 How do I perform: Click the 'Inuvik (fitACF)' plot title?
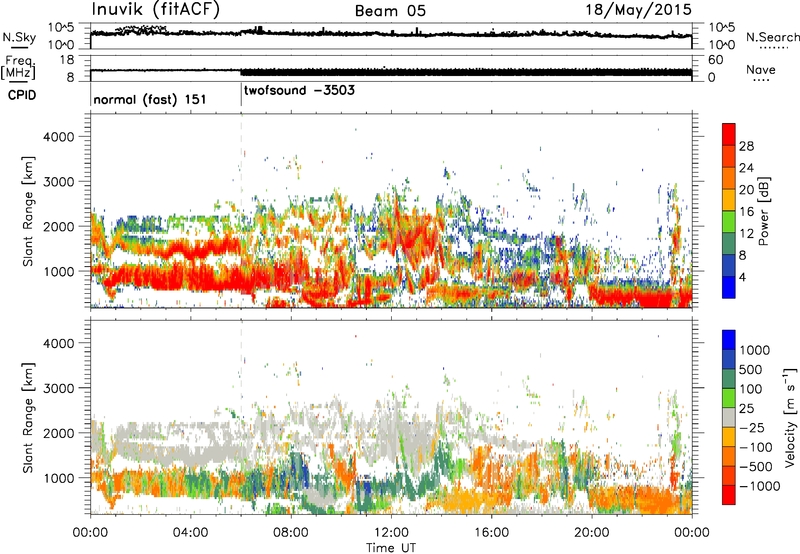(x=156, y=9)
